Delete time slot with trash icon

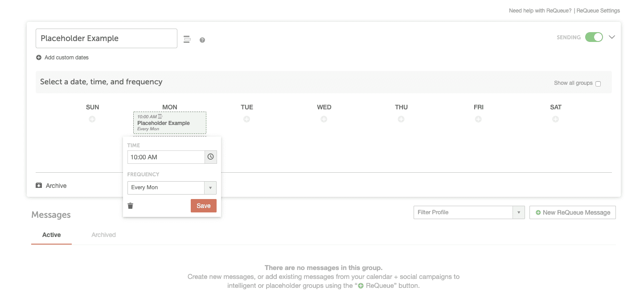[x=131, y=206]
